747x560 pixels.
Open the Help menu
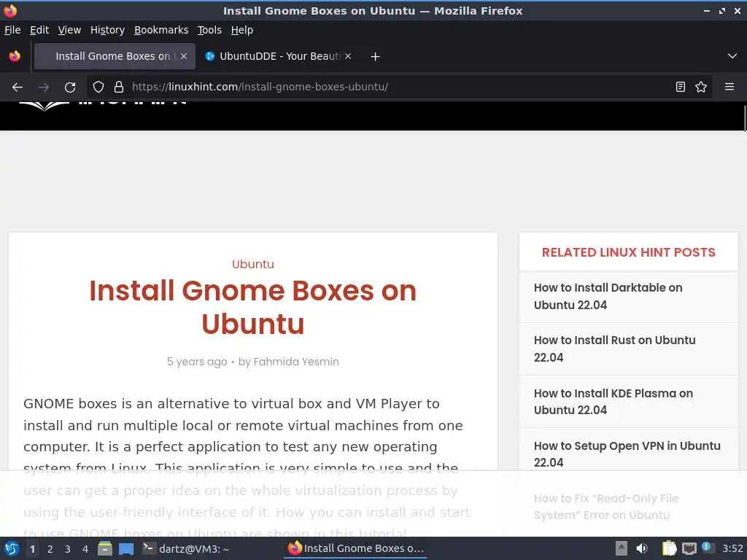(x=242, y=30)
